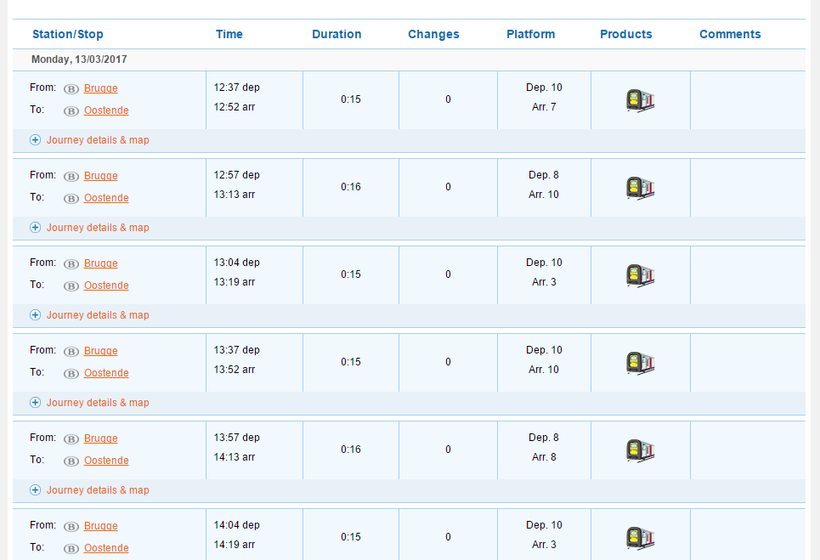This screenshot has height=560, width=820.
Task: Click the train icon for 13:57 departure
Action: coord(640,450)
